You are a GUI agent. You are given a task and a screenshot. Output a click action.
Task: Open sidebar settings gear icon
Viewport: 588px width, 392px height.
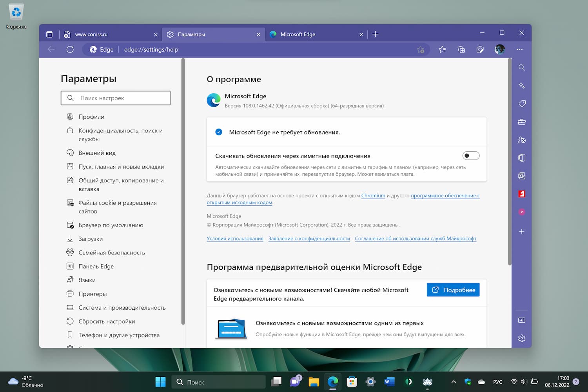(522, 338)
